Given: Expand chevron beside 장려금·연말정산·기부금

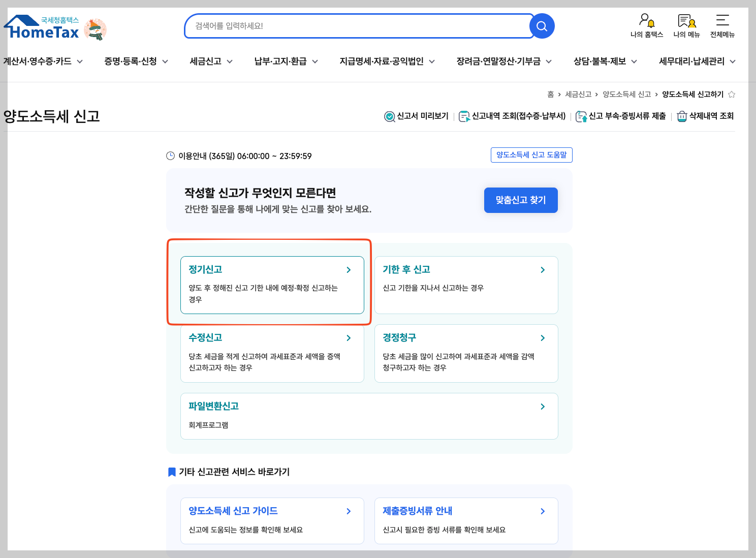Looking at the screenshot, I should click(x=549, y=61).
